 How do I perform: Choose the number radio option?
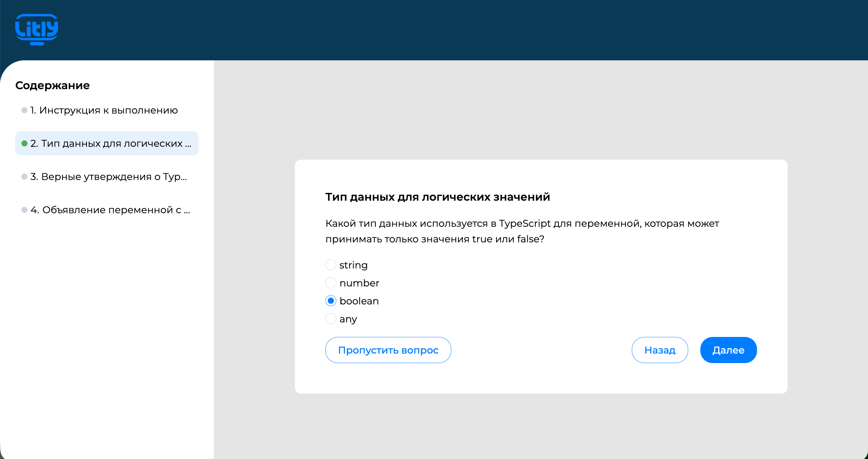click(x=331, y=283)
